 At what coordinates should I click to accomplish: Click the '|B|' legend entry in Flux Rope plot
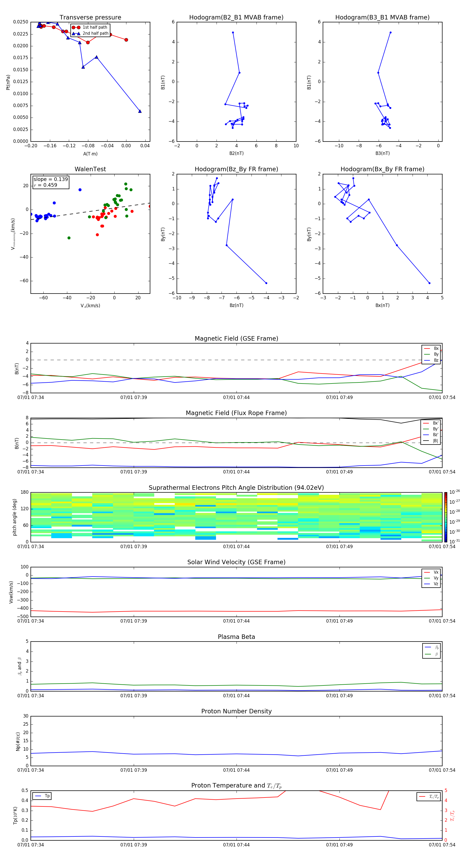[431, 441]
